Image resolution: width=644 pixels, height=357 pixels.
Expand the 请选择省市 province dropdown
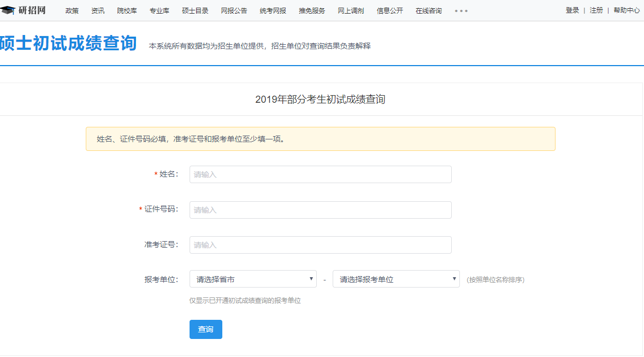tap(252, 278)
